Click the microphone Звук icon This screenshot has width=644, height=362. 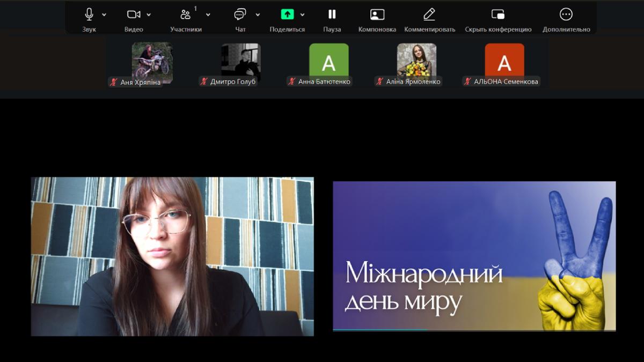pos(89,14)
